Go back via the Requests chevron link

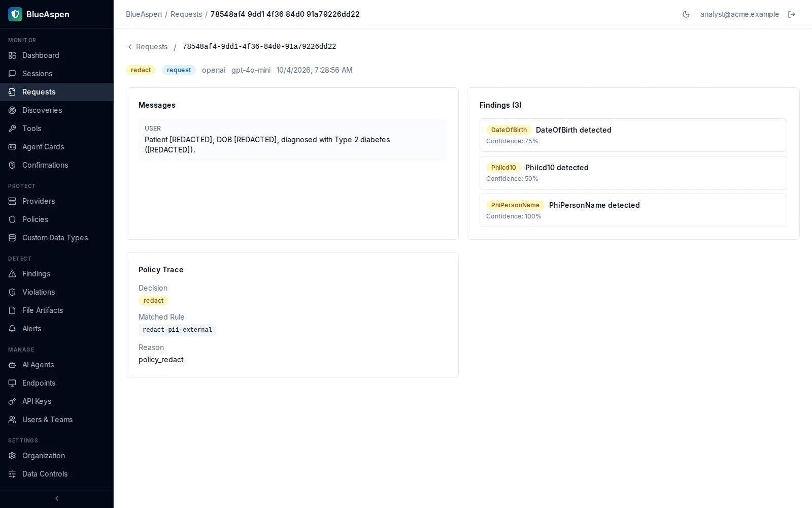[x=147, y=47]
